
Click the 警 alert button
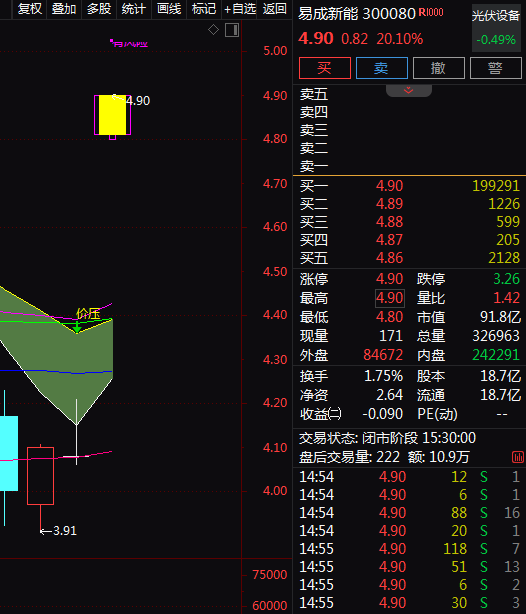pos(495,68)
